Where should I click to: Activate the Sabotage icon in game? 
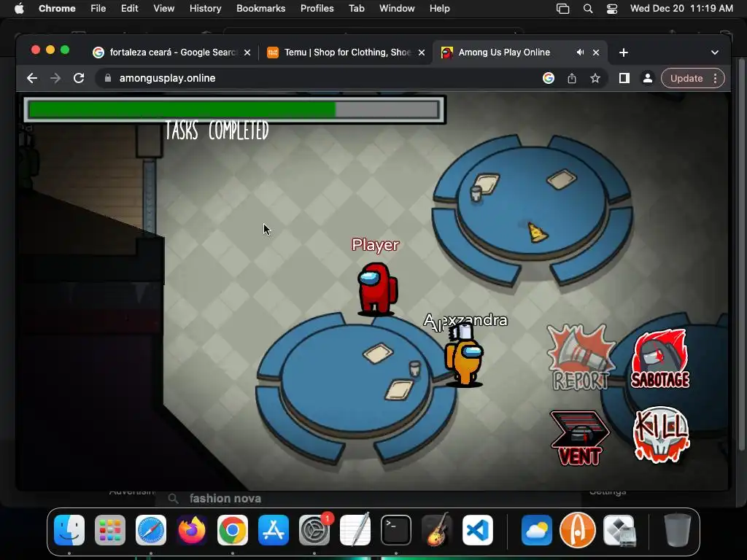pos(660,359)
